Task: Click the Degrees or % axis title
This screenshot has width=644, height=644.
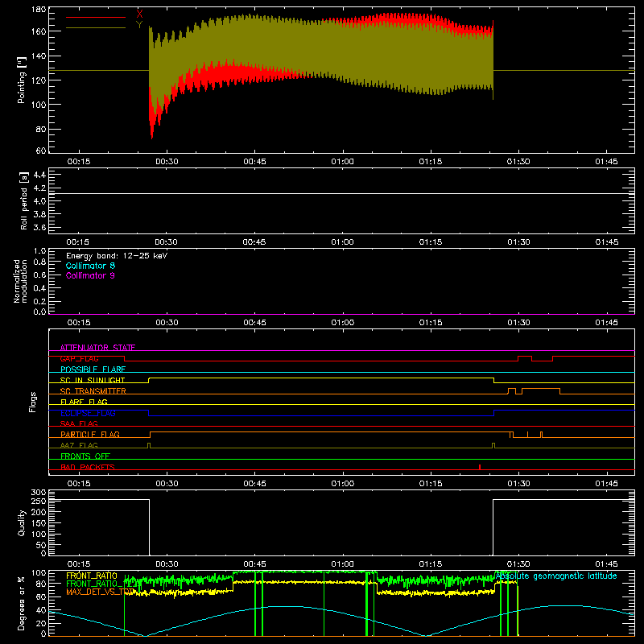Action: [22, 603]
